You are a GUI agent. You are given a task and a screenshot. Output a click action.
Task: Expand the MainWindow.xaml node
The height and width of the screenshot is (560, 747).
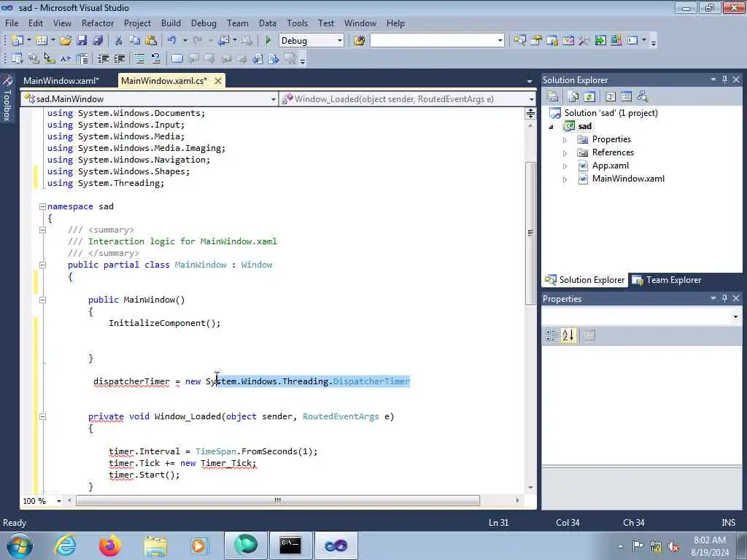click(565, 179)
